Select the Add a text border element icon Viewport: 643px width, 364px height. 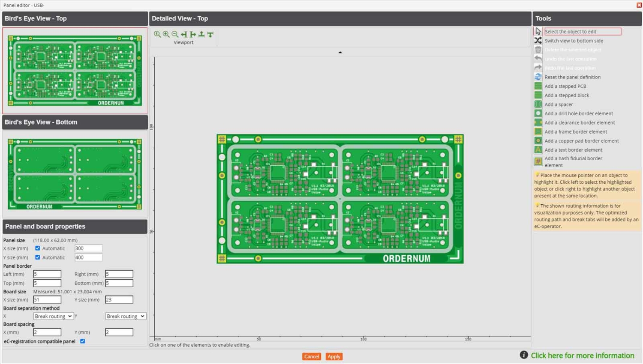click(x=538, y=150)
